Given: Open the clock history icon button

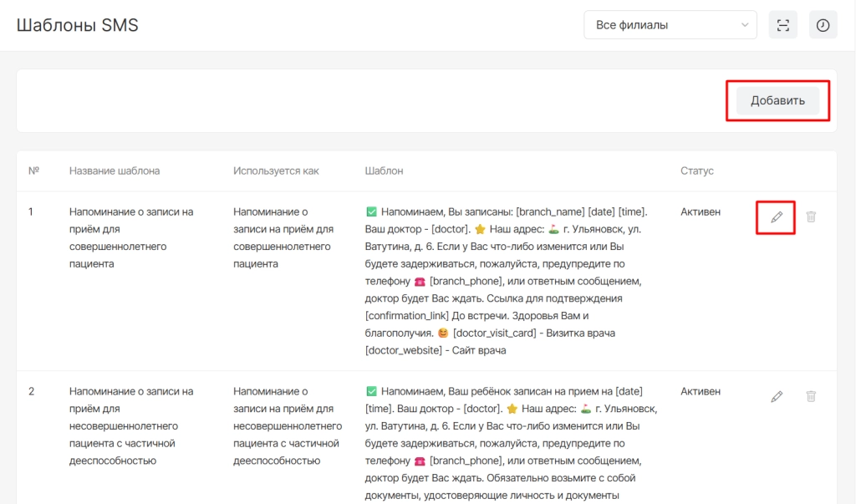Looking at the screenshot, I should (x=823, y=25).
